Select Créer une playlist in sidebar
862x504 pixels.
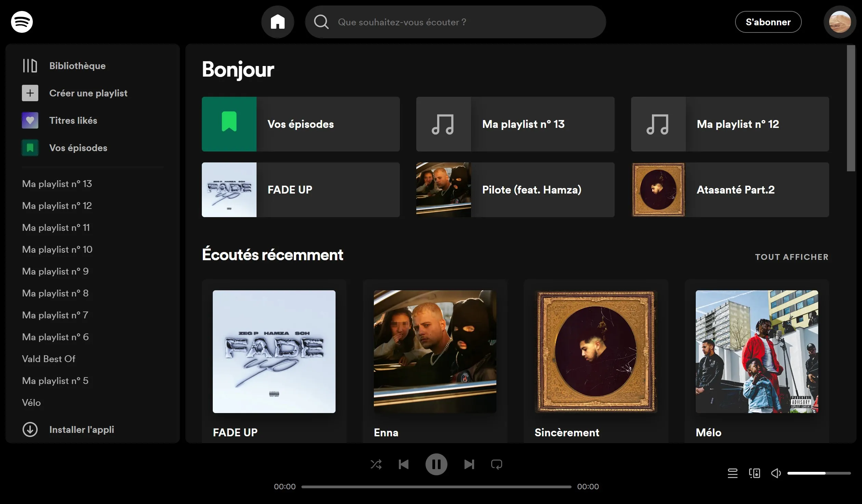(x=88, y=93)
